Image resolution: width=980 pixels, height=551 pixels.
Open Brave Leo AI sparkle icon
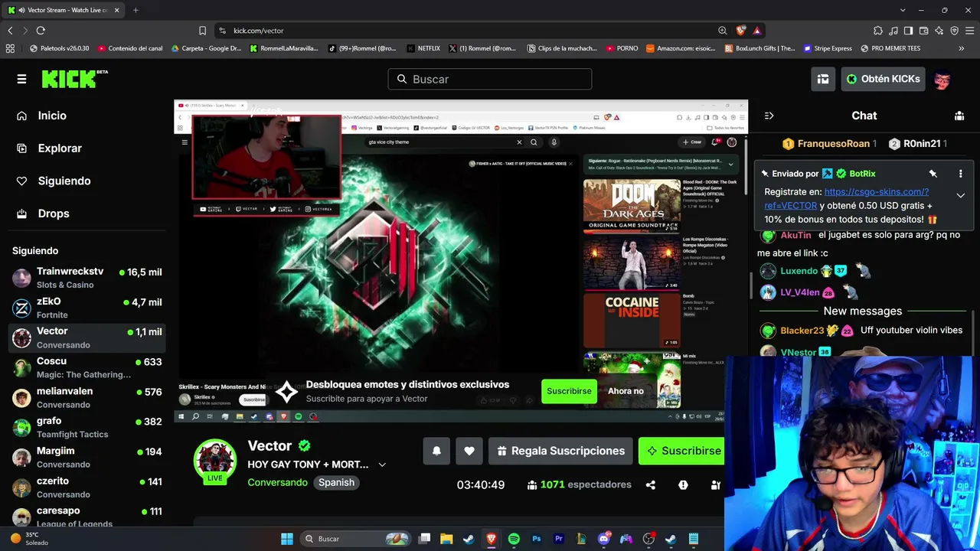click(939, 31)
